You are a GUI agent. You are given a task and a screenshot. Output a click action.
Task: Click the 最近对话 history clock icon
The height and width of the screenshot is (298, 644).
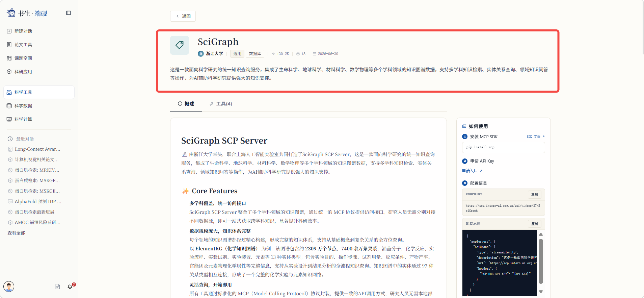coord(10,139)
